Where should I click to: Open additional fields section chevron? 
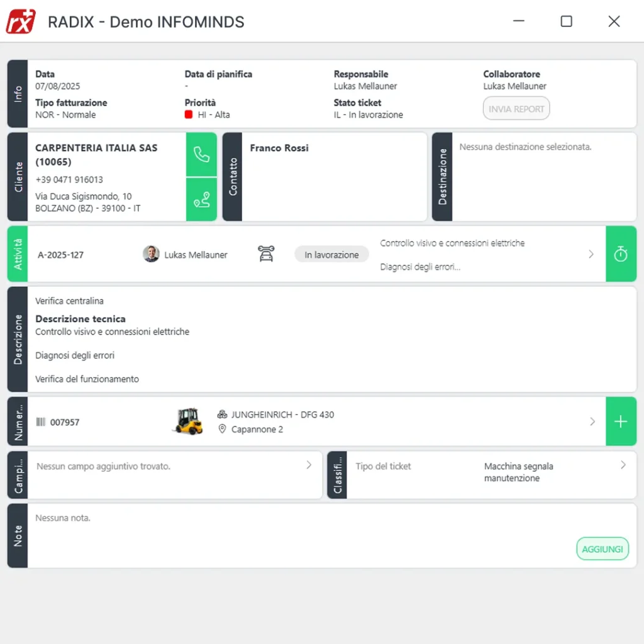click(309, 465)
